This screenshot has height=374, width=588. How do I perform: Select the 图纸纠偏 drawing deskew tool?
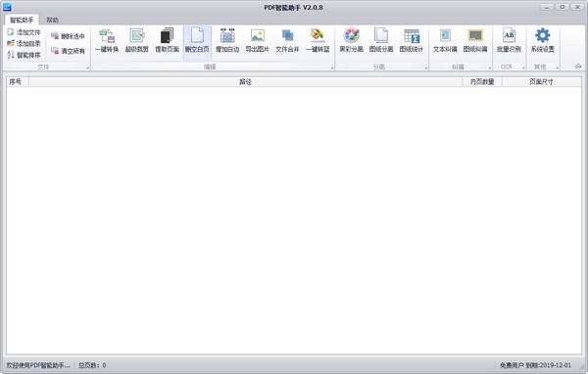pyautogui.click(x=475, y=41)
